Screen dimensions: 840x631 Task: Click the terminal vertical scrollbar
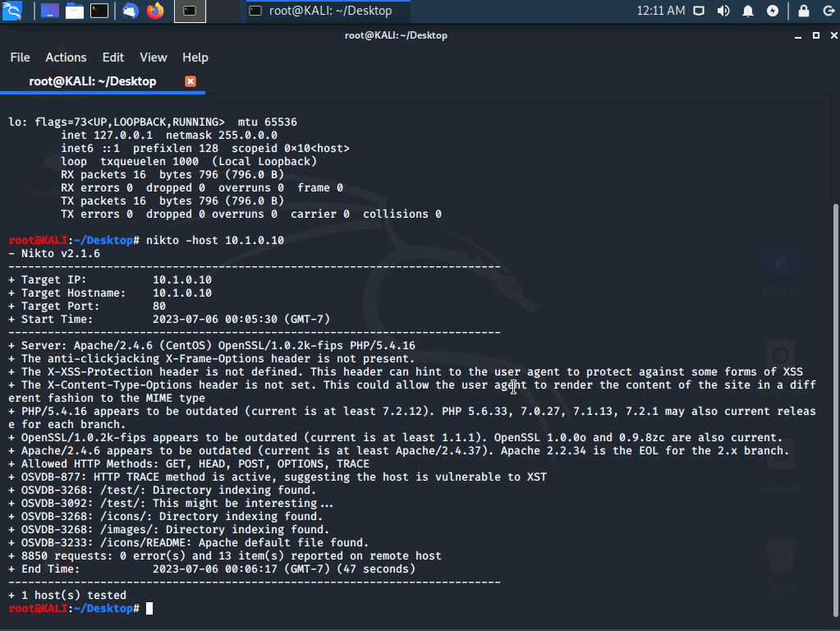836,410
